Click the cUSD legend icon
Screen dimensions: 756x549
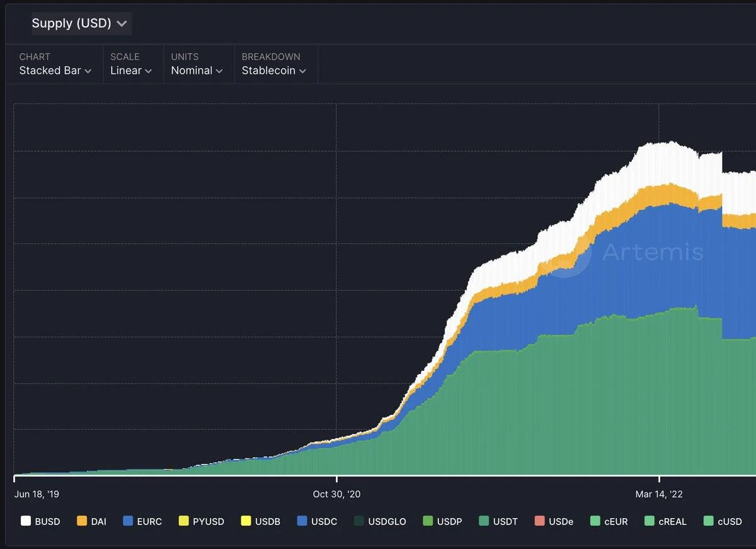pos(709,521)
